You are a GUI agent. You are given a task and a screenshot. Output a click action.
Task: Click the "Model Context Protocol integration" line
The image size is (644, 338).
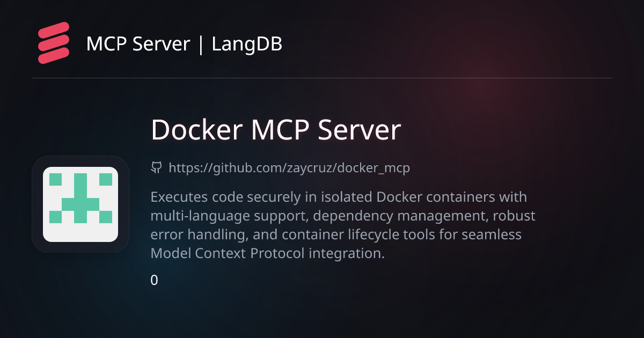coord(268,253)
